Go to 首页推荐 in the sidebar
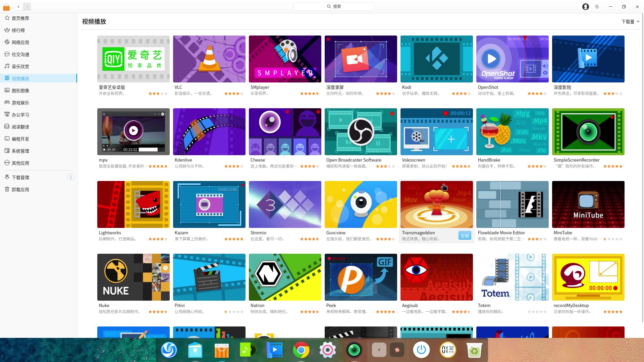The height and width of the screenshot is (362, 644). pos(39,18)
